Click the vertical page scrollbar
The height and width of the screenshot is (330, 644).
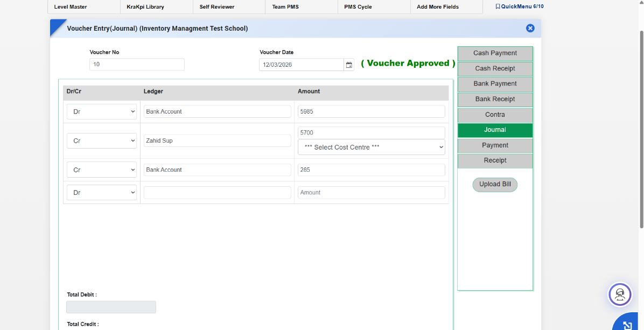pyautogui.click(x=641, y=129)
